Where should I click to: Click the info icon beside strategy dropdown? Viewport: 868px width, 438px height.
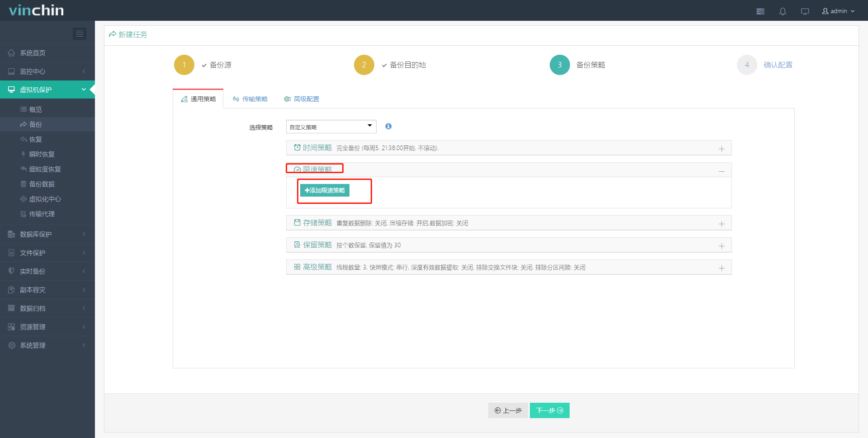pos(388,126)
